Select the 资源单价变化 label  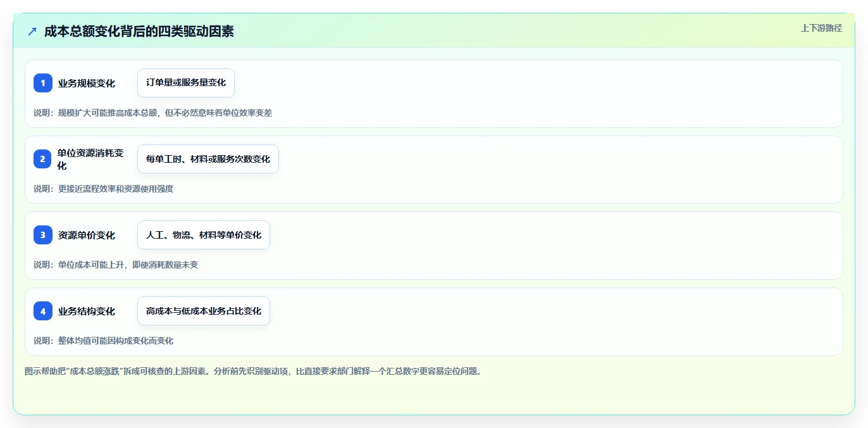pos(87,235)
